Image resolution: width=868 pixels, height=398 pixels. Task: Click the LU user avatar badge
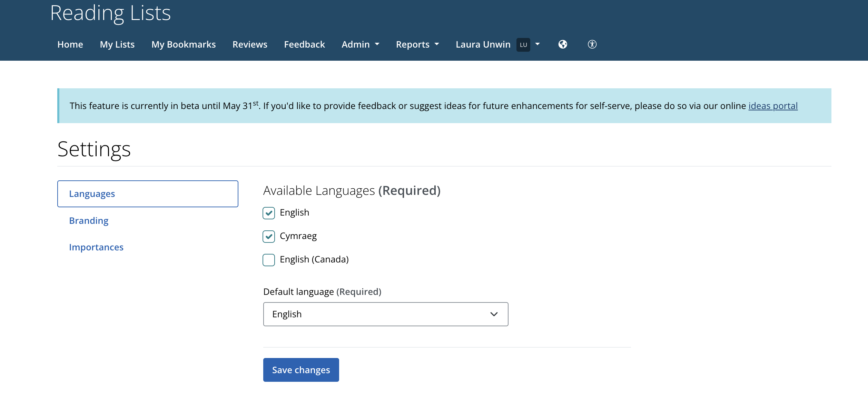(x=523, y=44)
